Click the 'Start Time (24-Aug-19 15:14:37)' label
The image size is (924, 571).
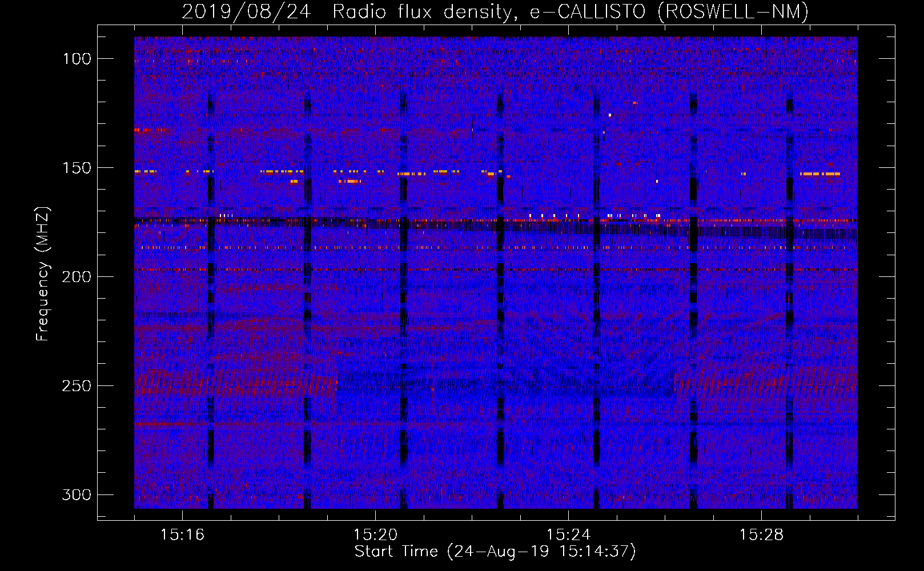click(x=495, y=552)
